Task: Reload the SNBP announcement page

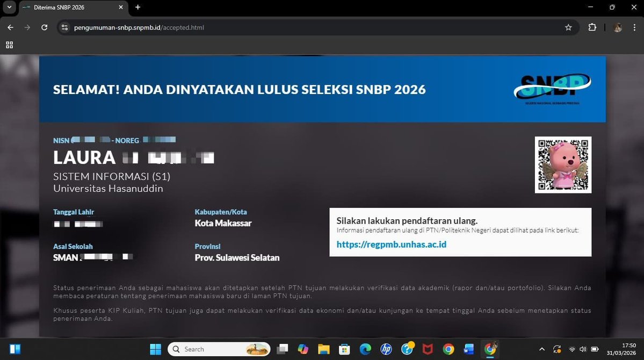Action: point(45,27)
